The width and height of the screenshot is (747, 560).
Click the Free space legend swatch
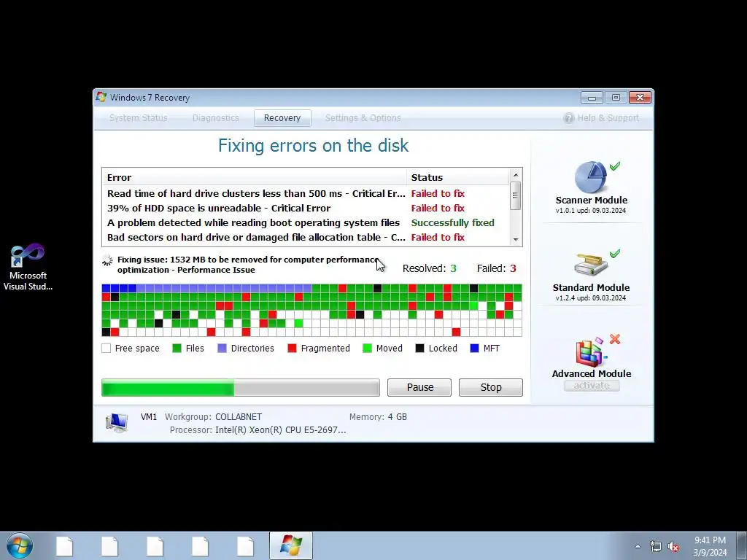pyautogui.click(x=107, y=348)
